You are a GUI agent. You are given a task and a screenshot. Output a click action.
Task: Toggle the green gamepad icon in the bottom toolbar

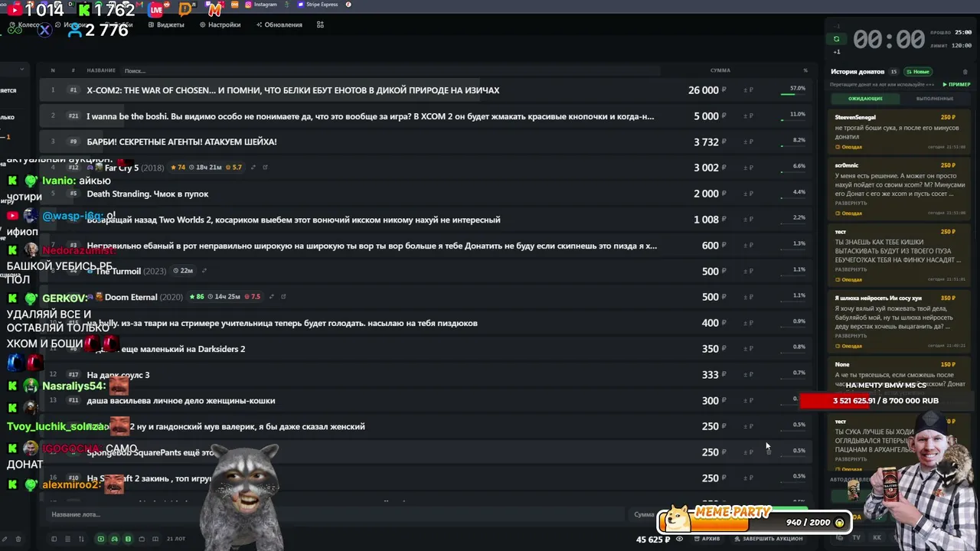tap(114, 539)
